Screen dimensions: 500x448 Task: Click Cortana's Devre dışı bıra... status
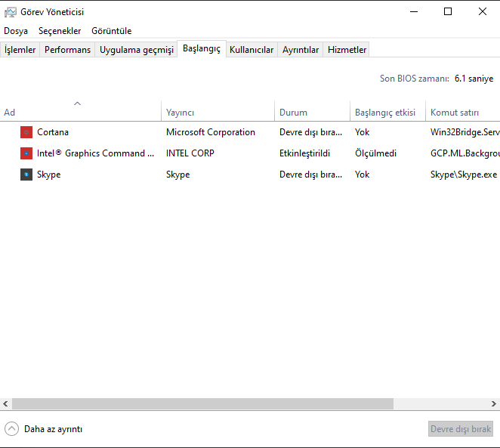(310, 132)
